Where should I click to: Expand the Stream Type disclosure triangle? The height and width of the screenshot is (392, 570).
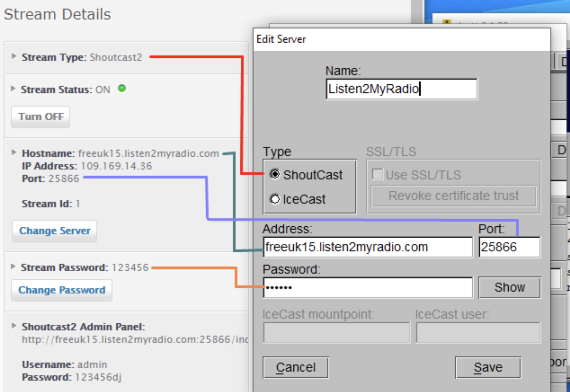tap(14, 56)
